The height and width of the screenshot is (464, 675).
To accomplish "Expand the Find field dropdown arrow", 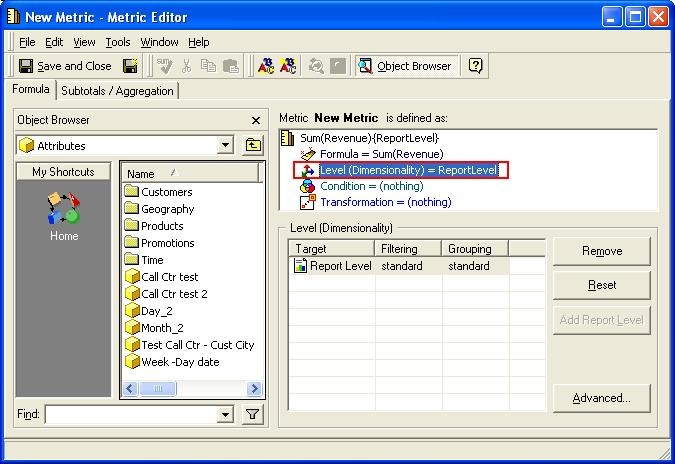I will (226, 414).
